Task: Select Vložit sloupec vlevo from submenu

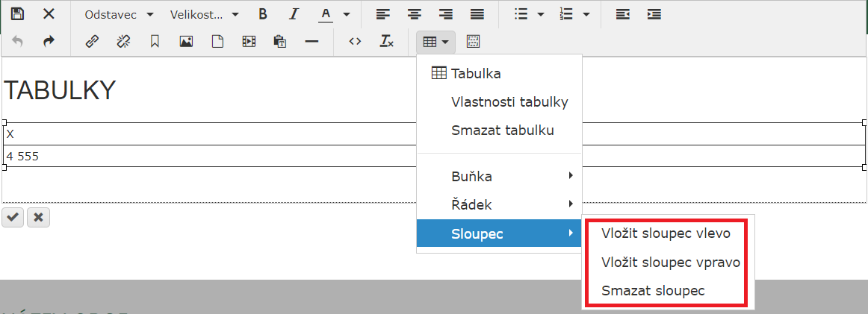Action: pyautogui.click(x=666, y=233)
